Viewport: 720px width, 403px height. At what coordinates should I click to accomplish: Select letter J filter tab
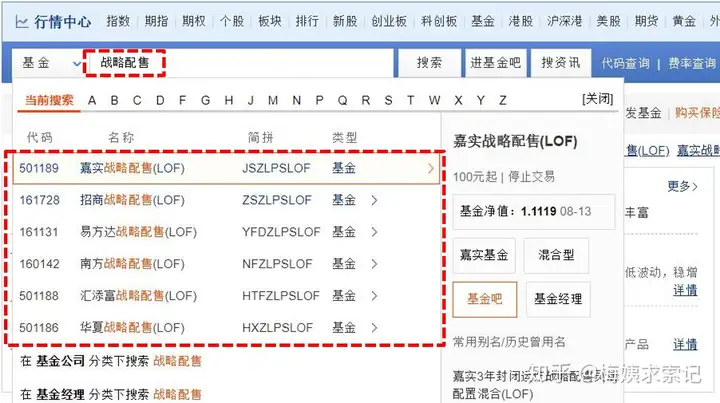coord(251,101)
